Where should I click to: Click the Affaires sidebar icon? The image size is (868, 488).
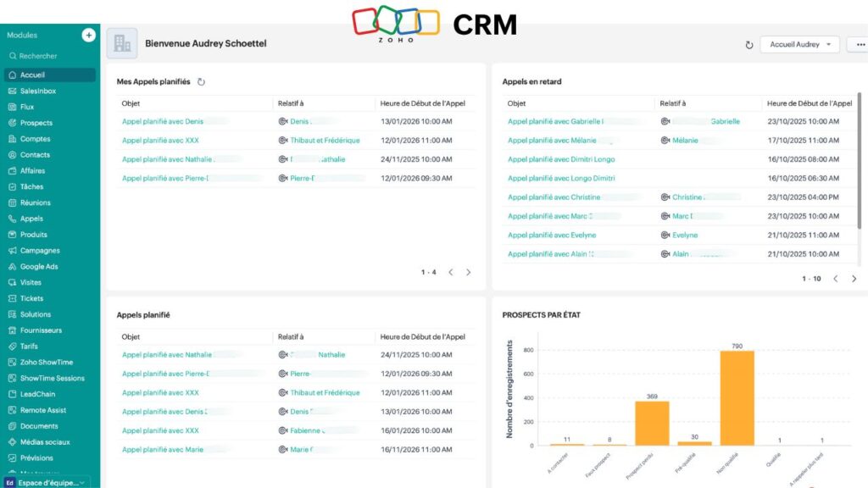tap(12, 171)
